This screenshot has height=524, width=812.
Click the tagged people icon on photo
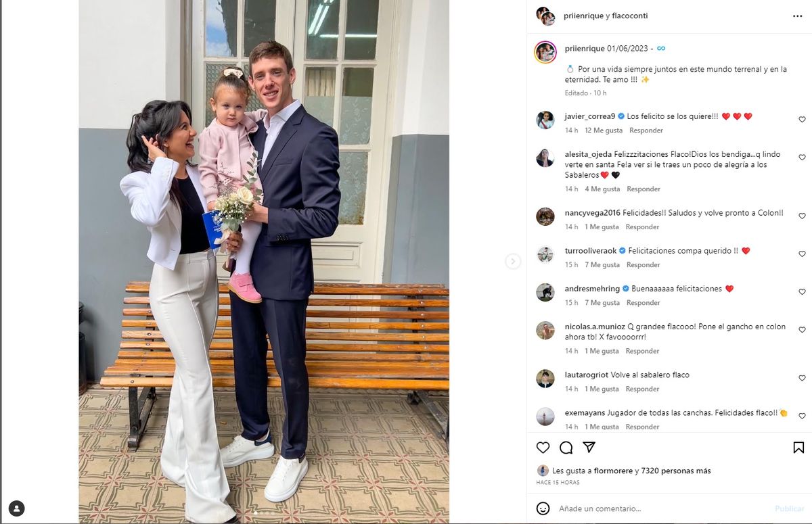pos(17,508)
